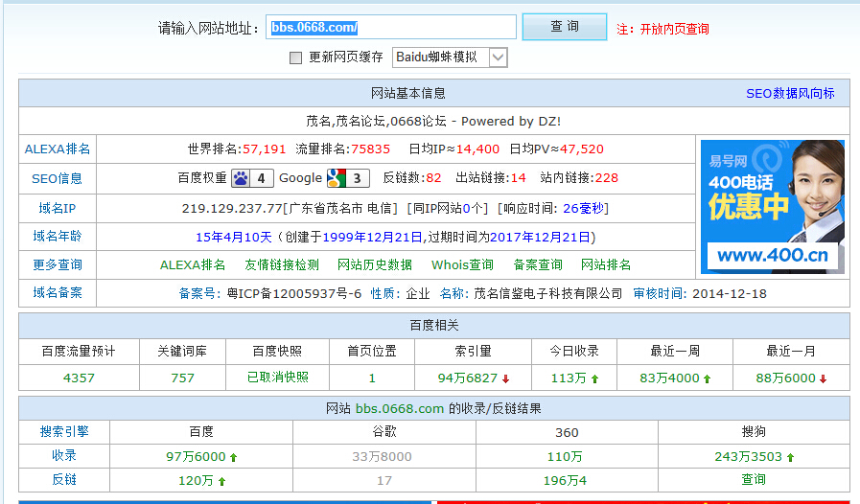Image resolution: width=860 pixels, height=504 pixels.
Task: Click the website address input field
Action: 391,28
